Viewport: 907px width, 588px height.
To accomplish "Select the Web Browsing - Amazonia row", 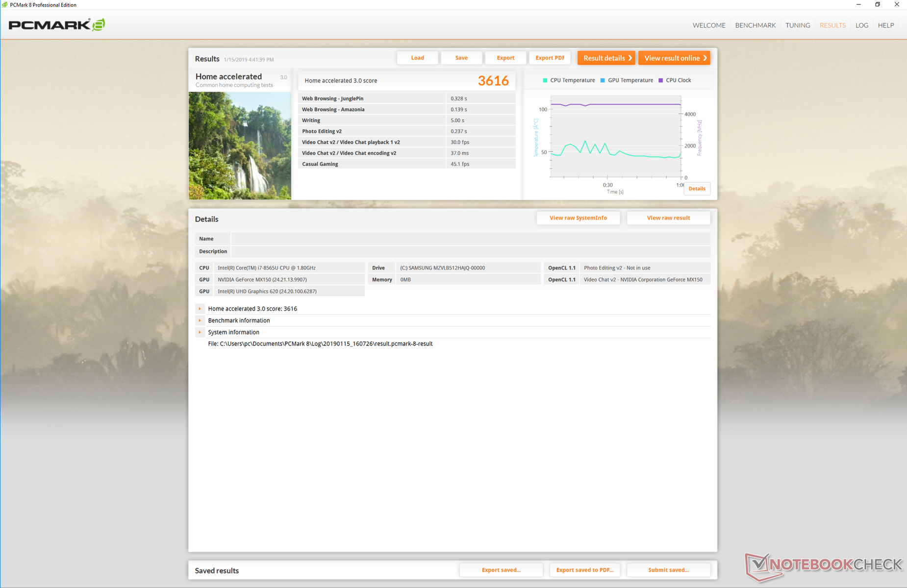I will click(406, 109).
